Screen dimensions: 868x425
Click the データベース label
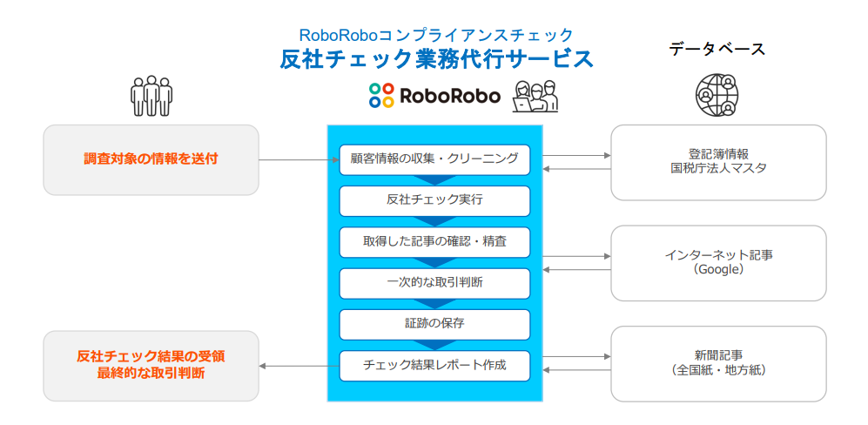click(717, 49)
